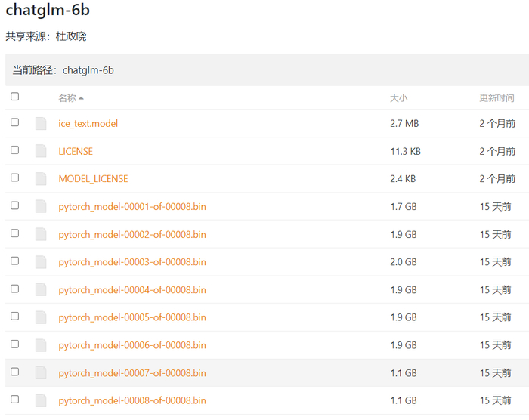Click the file icon beside pytorch_model-00003-of-00008.bin
The height and width of the screenshot is (420, 529).
click(41, 262)
